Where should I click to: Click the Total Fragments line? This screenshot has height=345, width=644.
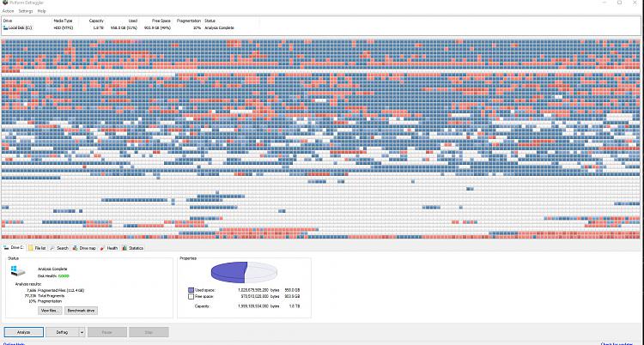51,296
